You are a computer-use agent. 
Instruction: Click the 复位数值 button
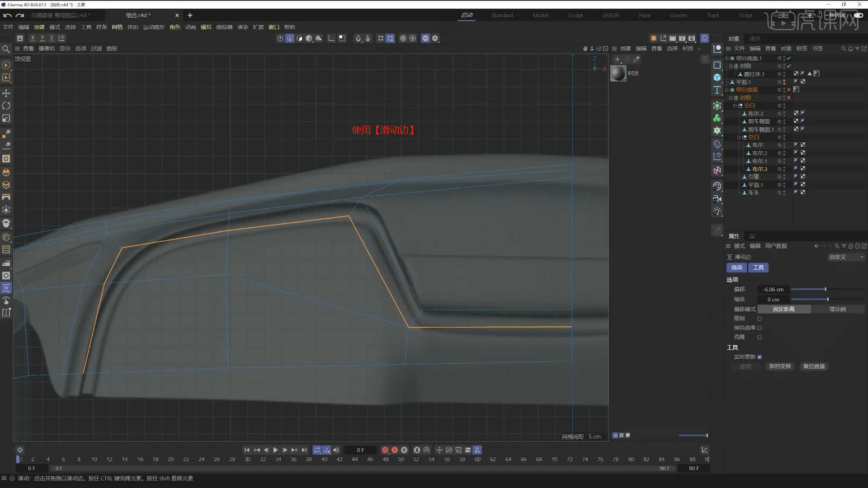pyautogui.click(x=814, y=366)
